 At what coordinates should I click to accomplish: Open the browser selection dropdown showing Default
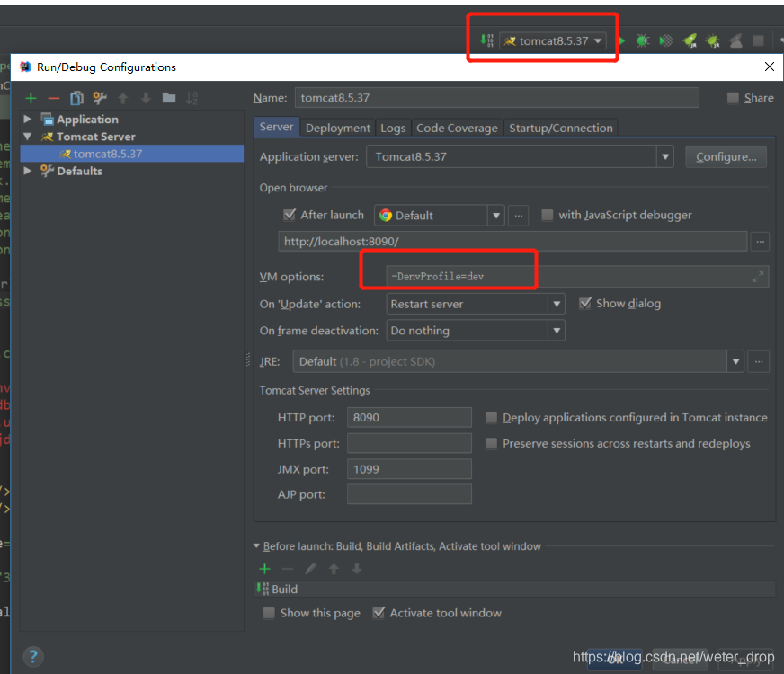tap(496, 216)
